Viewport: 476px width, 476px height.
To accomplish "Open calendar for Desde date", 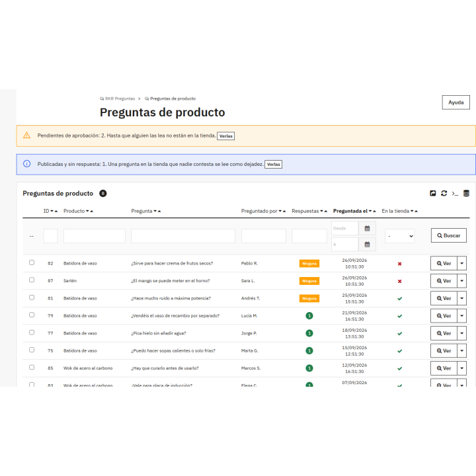I will [x=367, y=228].
